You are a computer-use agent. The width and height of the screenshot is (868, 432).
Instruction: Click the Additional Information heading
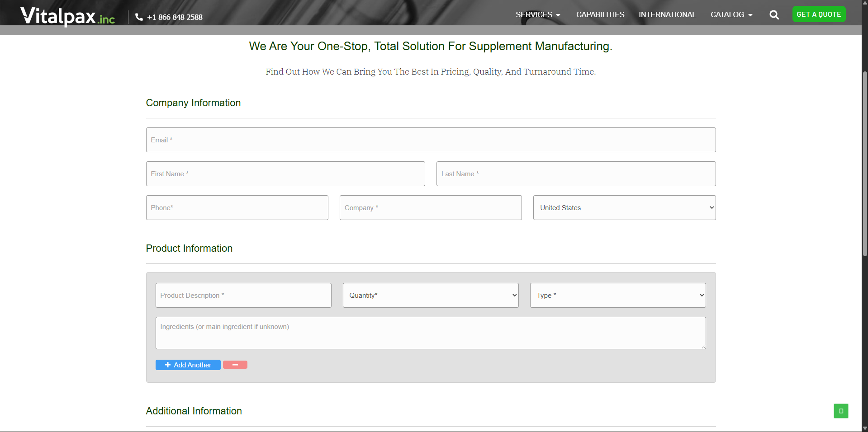(194, 411)
